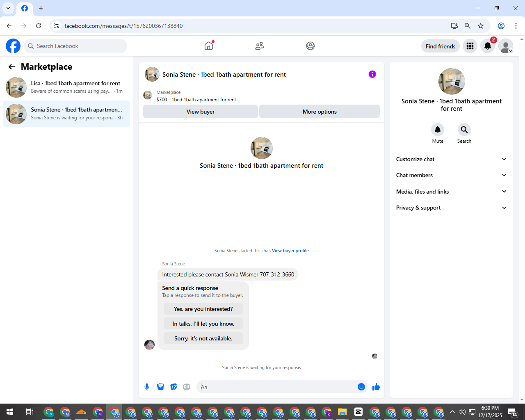Open the View buyer profile link

click(290, 251)
